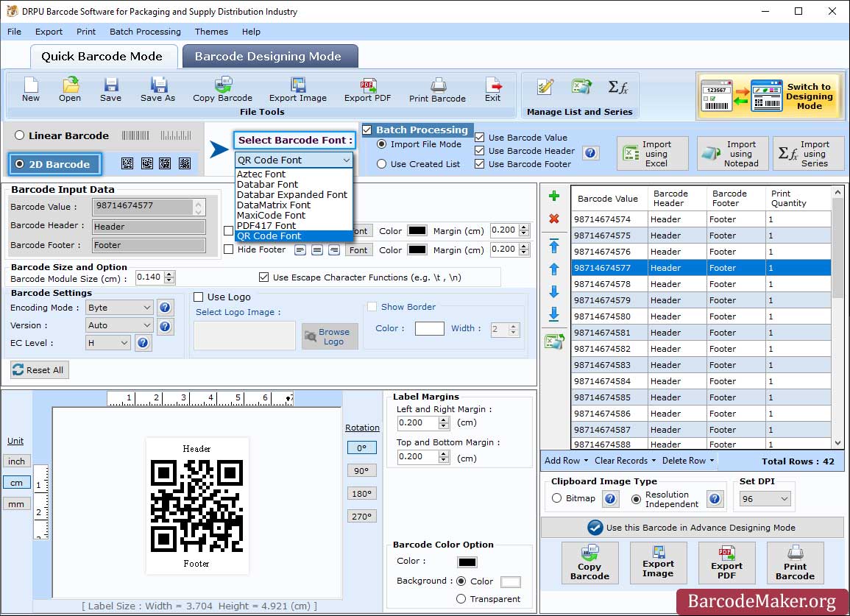Click the sigma fx series icon in Manage List
Viewport: 850px width, 616px height.
pos(618,87)
